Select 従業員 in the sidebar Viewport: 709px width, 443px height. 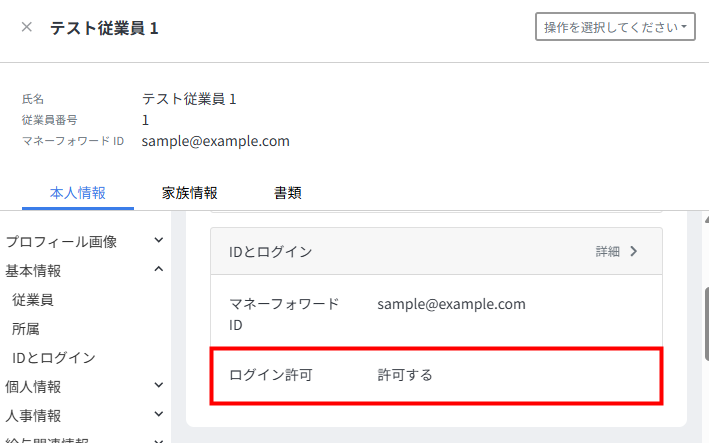tap(33, 299)
